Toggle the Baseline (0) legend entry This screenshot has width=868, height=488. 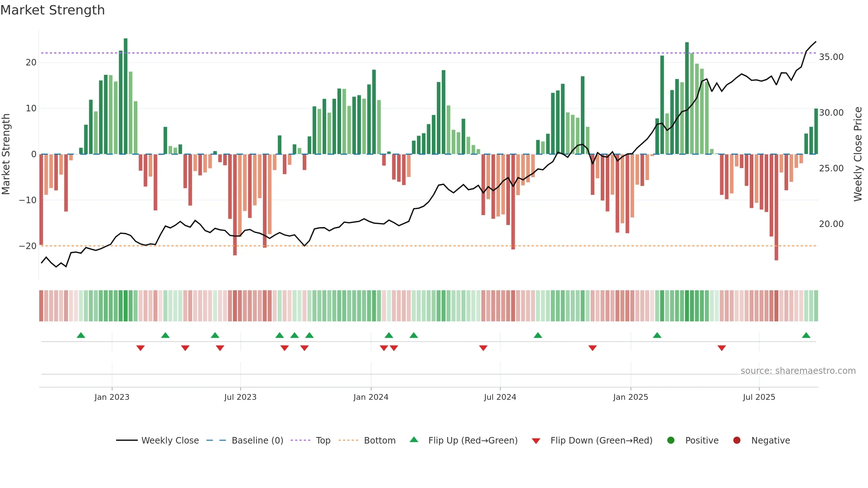pos(245,440)
